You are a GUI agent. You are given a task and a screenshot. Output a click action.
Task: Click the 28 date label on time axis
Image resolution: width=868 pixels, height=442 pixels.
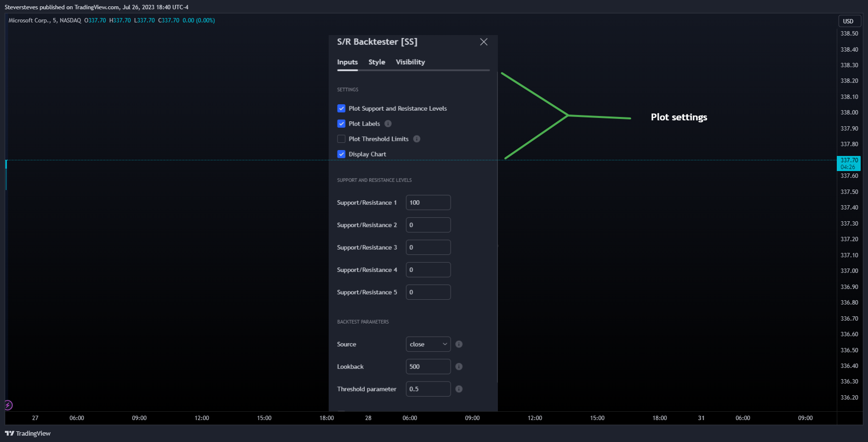368,418
